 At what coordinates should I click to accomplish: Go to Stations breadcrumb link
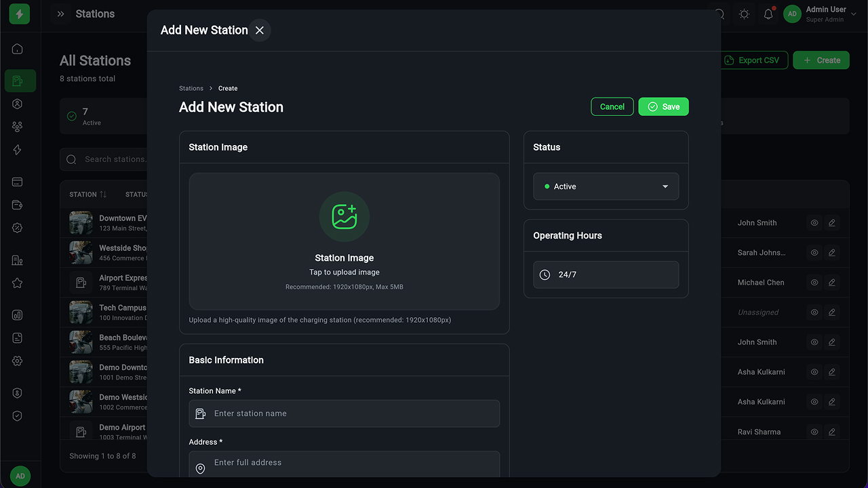(x=191, y=89)
